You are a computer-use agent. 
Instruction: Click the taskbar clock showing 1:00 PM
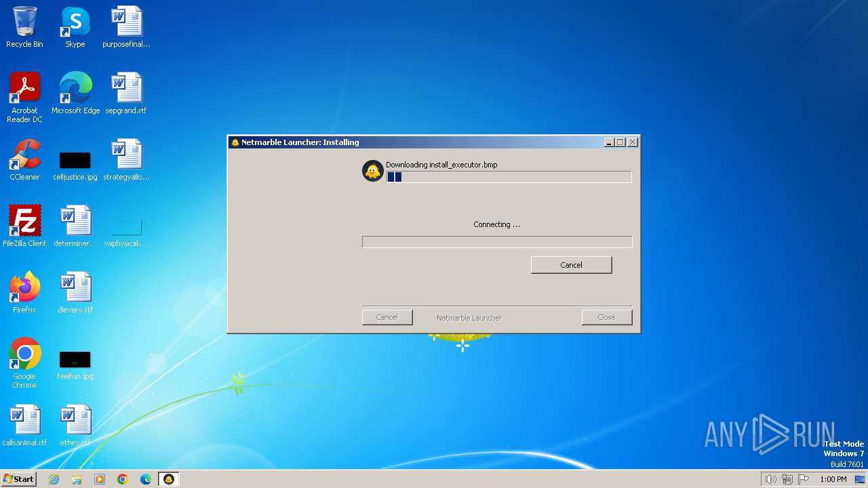coord(833,479)
